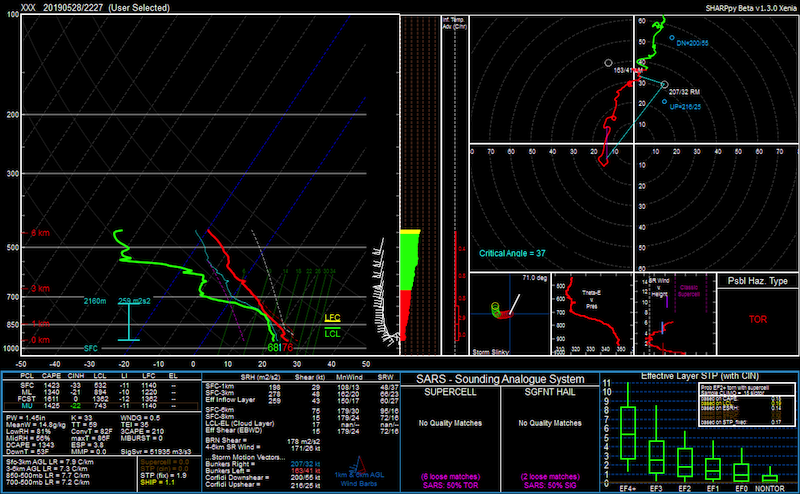Click the TOR possible hazard type

(758, 319)
